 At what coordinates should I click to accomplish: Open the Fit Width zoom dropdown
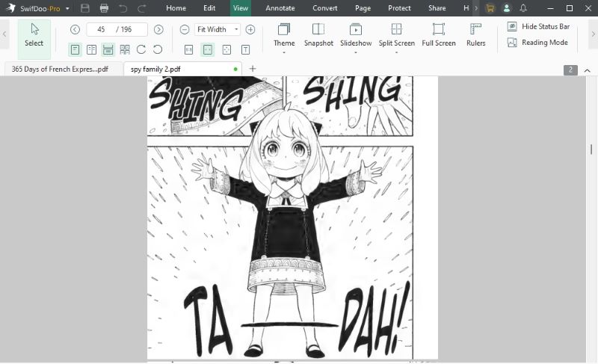coord(218,29)
